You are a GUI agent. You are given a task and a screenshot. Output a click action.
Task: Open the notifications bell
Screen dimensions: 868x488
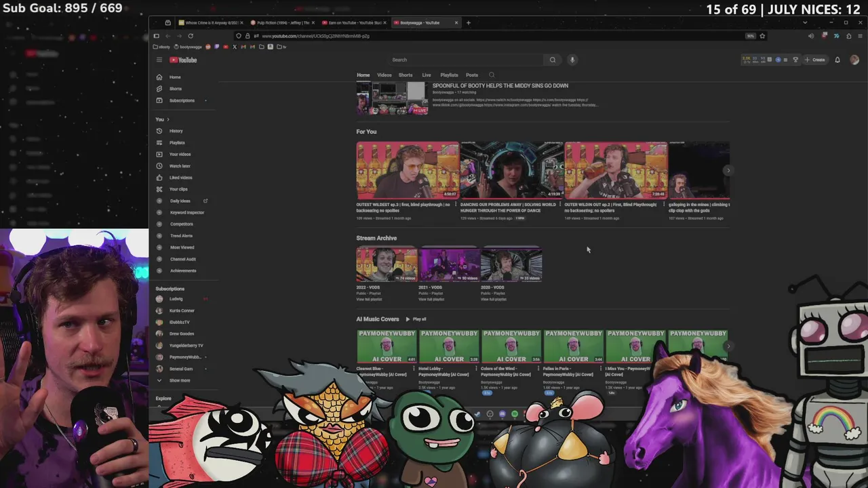837,60
